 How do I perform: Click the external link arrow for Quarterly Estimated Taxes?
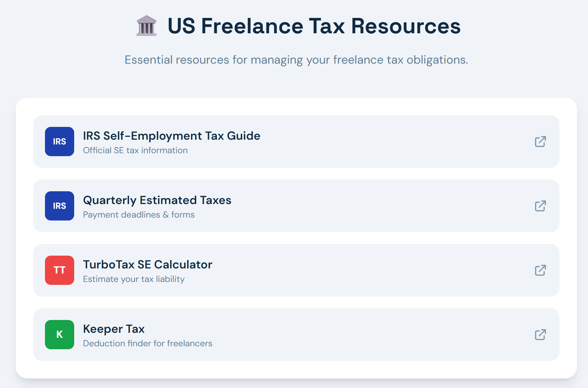tap(540, 206)
